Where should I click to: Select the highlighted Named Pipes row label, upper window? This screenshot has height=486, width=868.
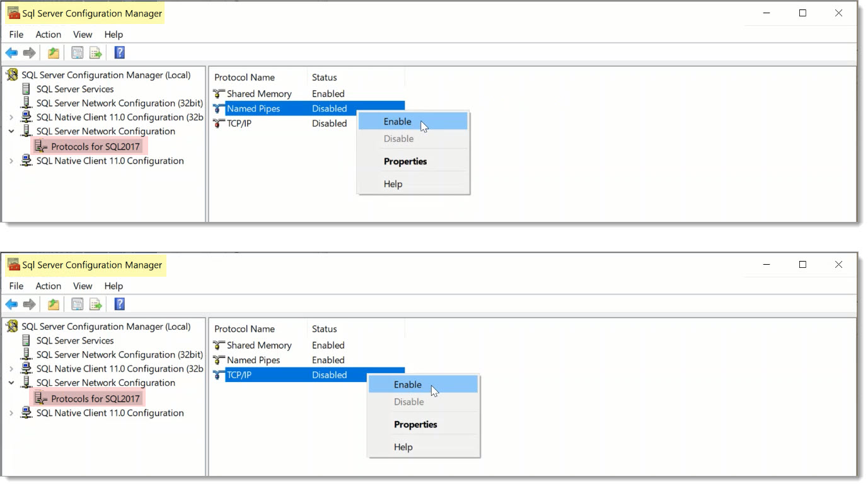click(x=253, y=108)
